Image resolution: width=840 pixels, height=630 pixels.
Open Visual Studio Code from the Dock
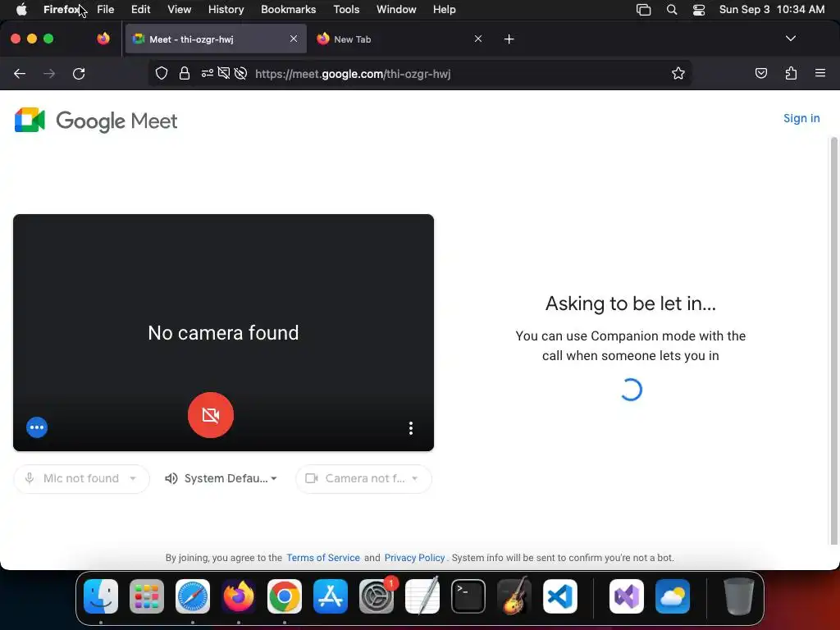[x=559, y=596]
